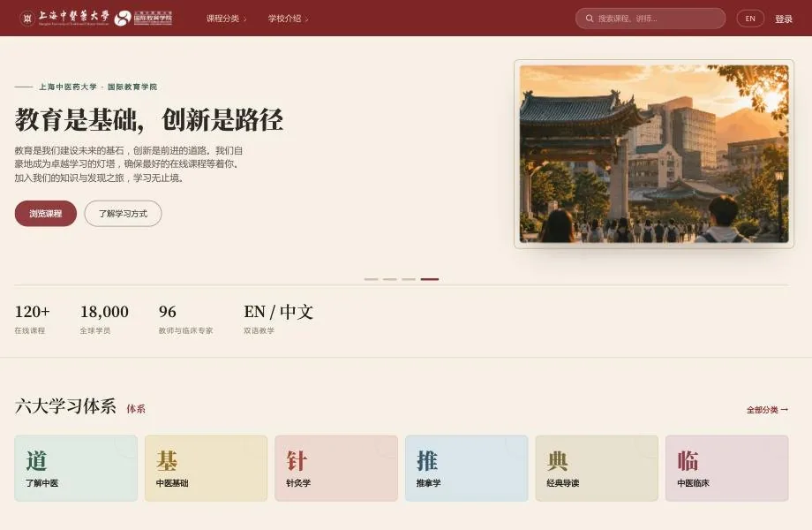Click the 登录 login link

(784, 19)
